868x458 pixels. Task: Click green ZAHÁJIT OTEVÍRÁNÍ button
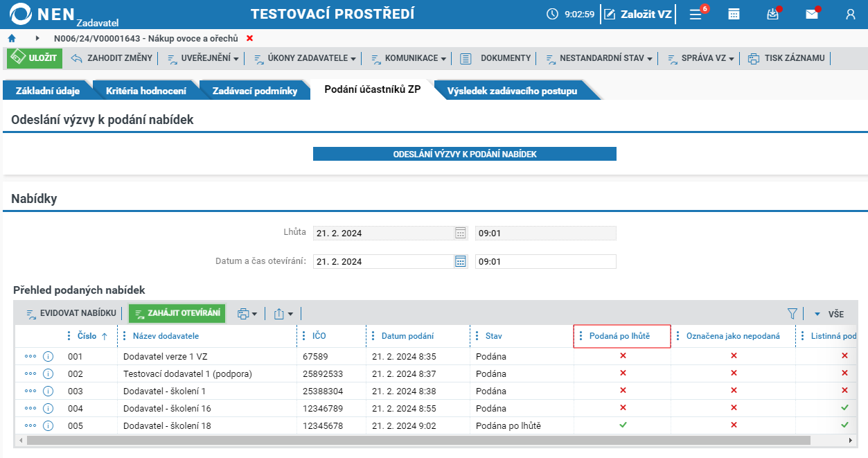click(177, 314)
